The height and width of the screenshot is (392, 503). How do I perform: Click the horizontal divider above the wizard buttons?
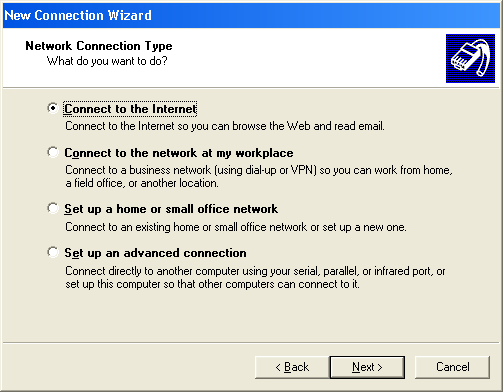tap(251, 342)
